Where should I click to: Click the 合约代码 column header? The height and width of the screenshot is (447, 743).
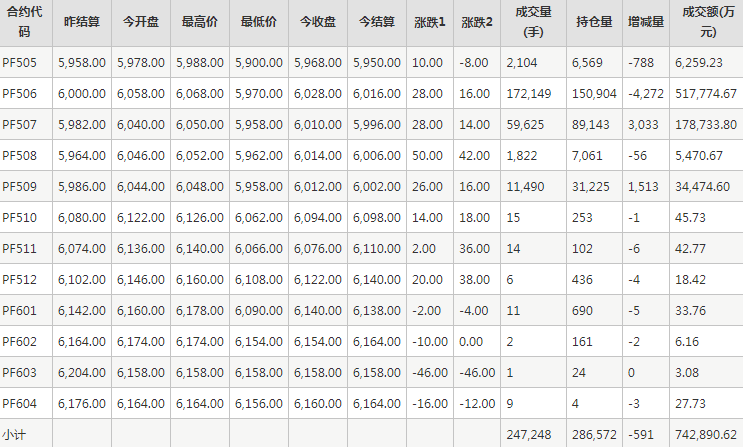coord(24,22)
